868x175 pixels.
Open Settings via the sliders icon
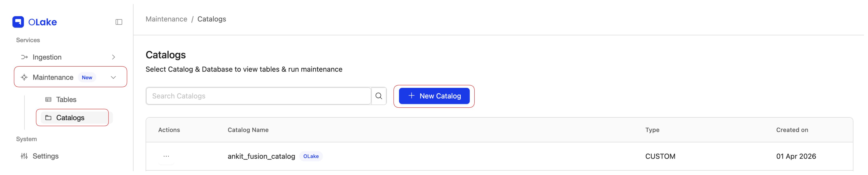click(x=24, y=156)
